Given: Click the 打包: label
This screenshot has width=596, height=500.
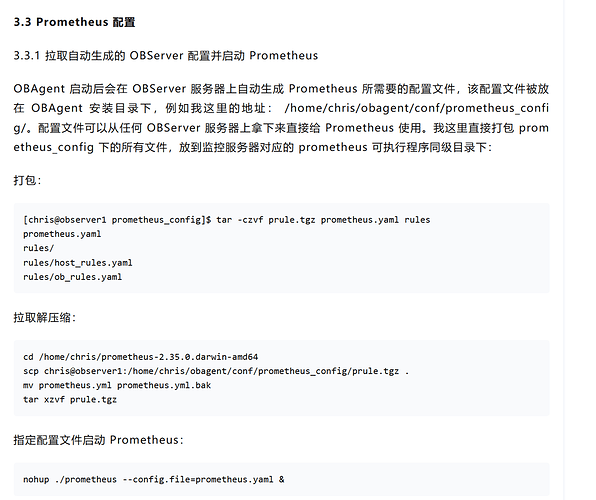Looking at the screenshot, I should [x=27, y=180].
